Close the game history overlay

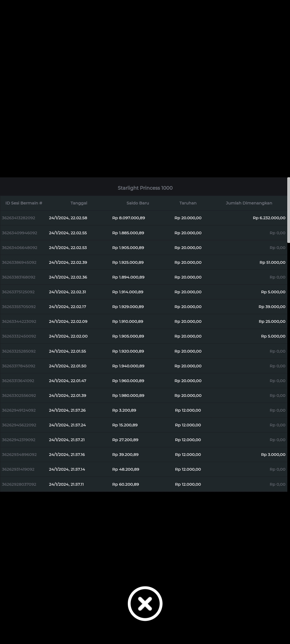pos(145,603)
